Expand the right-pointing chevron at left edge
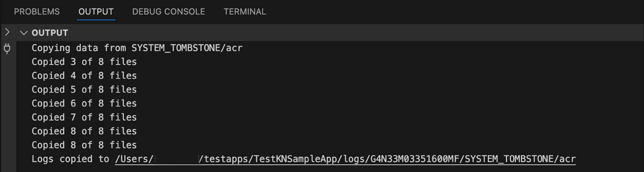Image resolution: width=644 pixels, height=172 pixels. (7, 32)
